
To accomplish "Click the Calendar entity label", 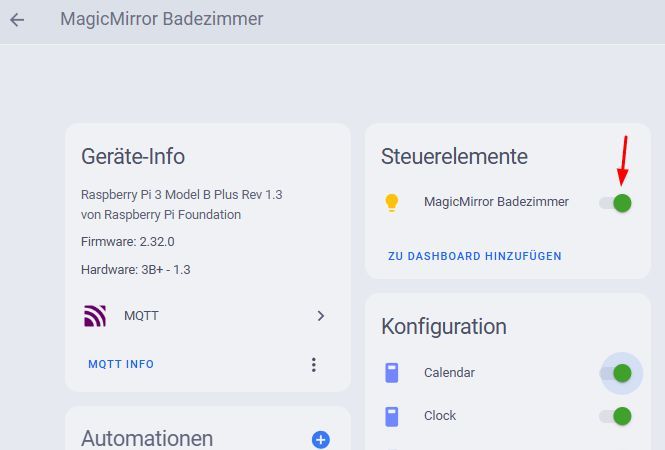I will (449, 373).
